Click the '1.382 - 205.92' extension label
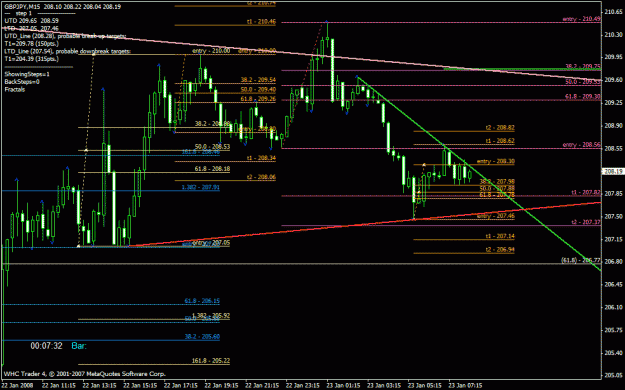Image resolution: width=625 pixels, height=390 pixels. pos(211,315)
